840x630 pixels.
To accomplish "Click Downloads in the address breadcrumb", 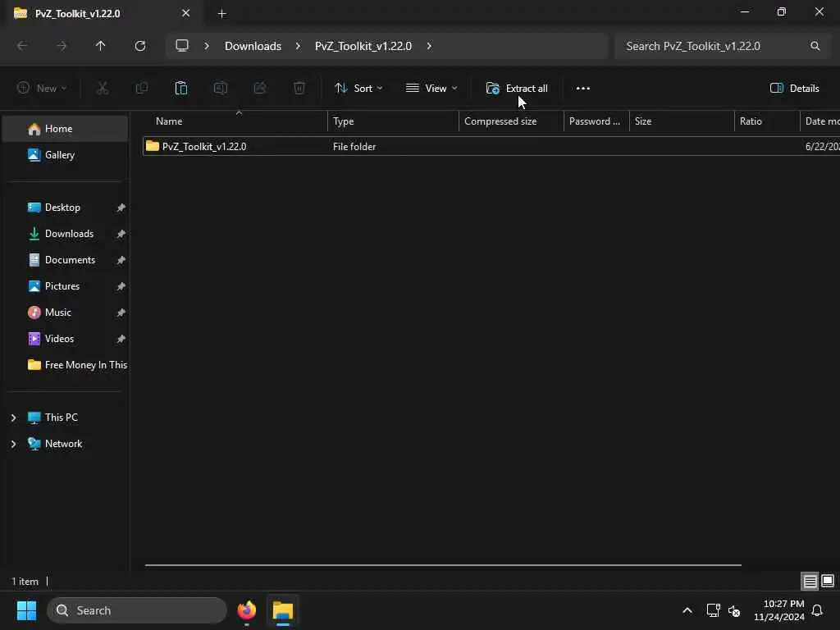I will click(253, 46).
